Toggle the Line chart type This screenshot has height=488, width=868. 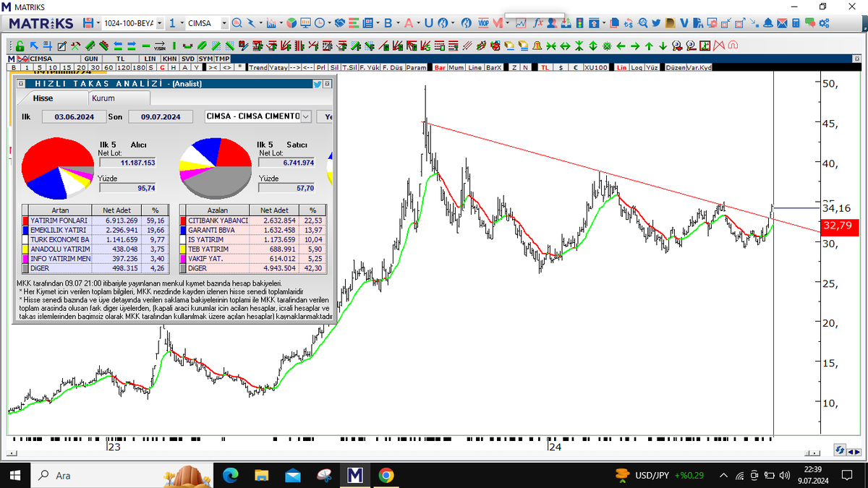point(475,68)
